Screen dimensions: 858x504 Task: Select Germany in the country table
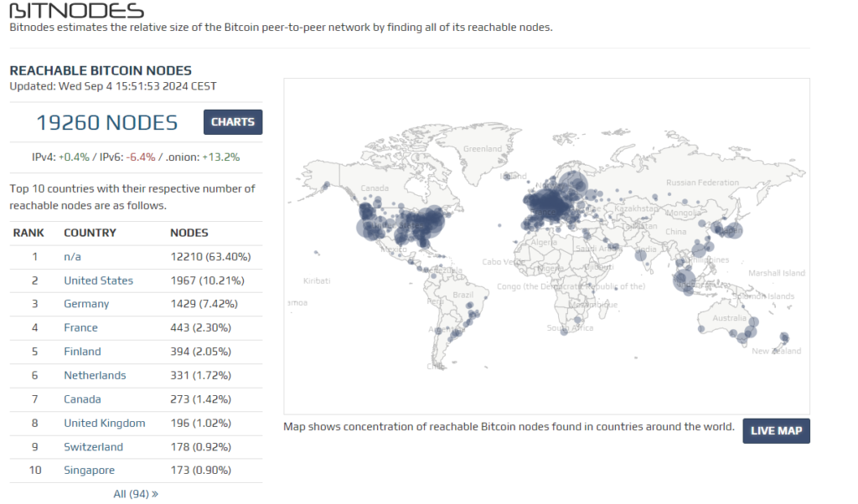[86, 304]
